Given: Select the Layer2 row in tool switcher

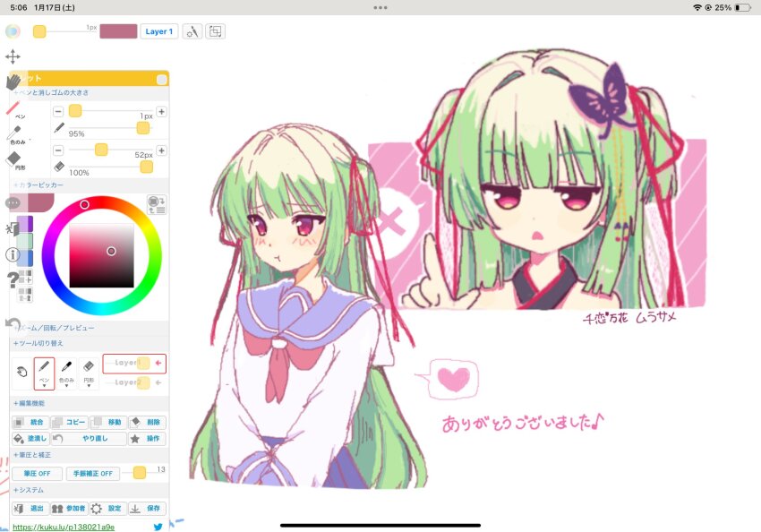Looking at the screenshot, I should pos(134,382).
